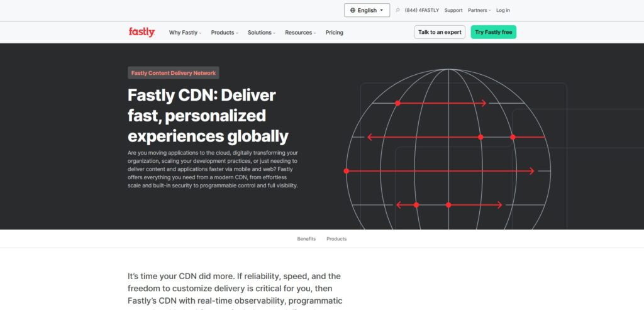Open the Support link
This screenshot has width=644, height=310.
tap(453, 10)
